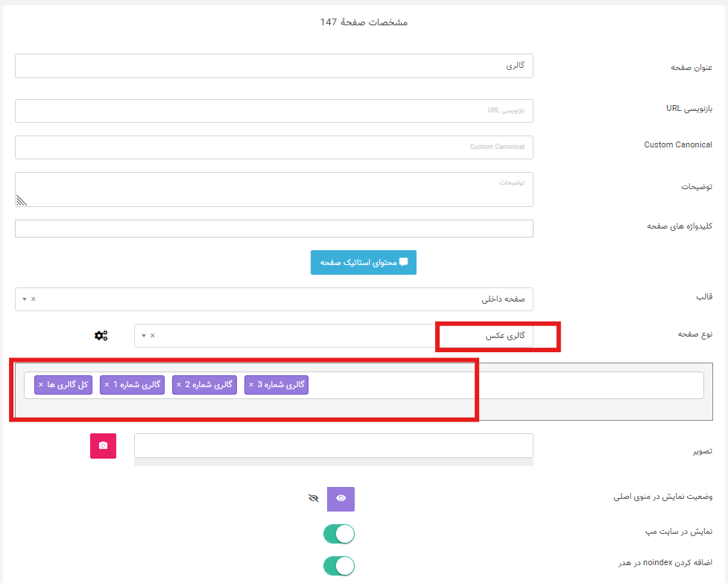Remove the 'کل گالری ها' tag
Screen dimensions: 728x583
tap(41, 385)
